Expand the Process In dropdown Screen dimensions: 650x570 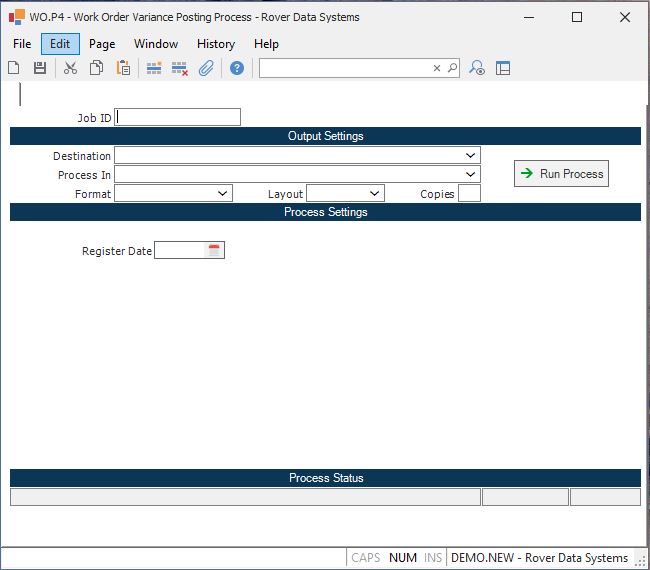tap(470, 175)
